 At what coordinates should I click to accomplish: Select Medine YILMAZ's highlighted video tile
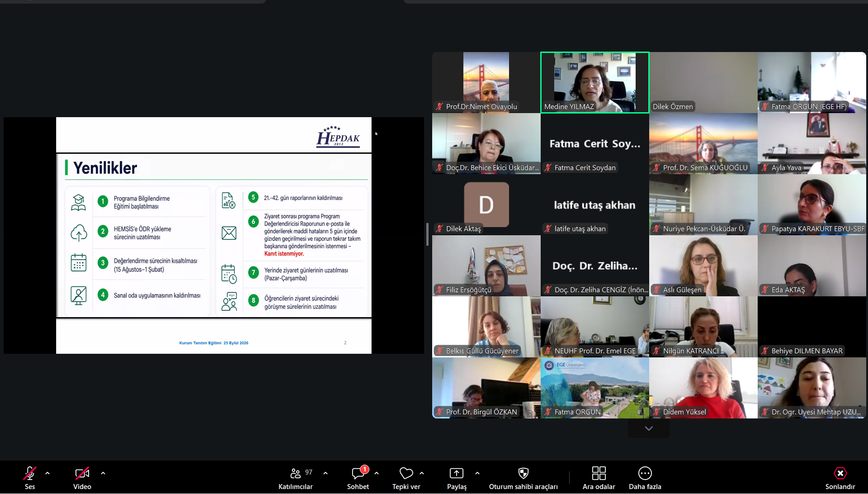click(x=595, y=82)
